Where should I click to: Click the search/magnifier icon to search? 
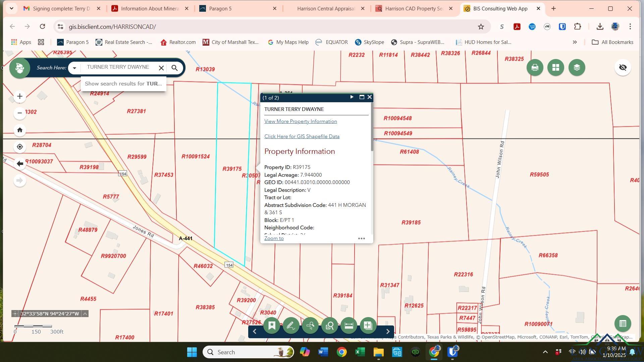[x=174, y=67]
